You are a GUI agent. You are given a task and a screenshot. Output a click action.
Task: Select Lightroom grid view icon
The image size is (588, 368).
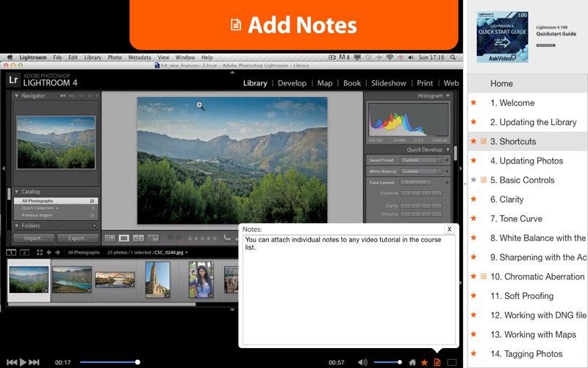pyautogui.click(x=110, y=238)
